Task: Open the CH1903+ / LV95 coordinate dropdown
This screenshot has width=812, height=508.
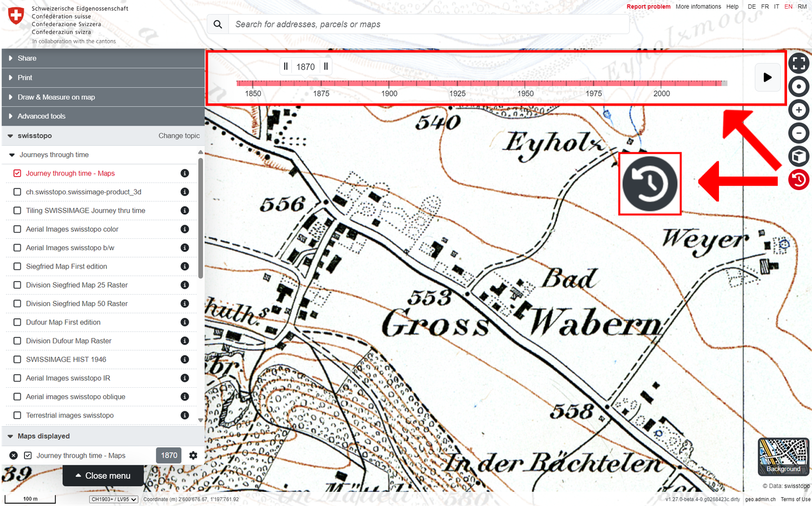Action: pos(114,499)
